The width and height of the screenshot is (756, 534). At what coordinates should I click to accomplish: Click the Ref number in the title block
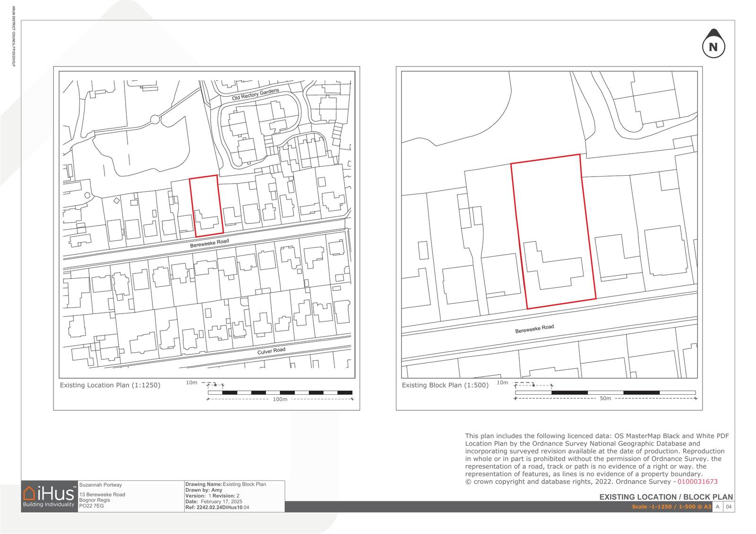[x=217, y=508]
